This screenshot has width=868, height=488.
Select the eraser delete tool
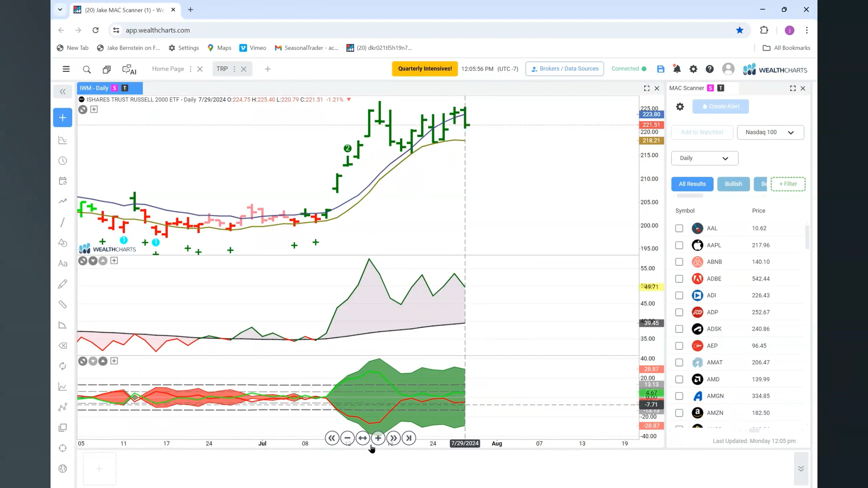[x=63, y=346]
